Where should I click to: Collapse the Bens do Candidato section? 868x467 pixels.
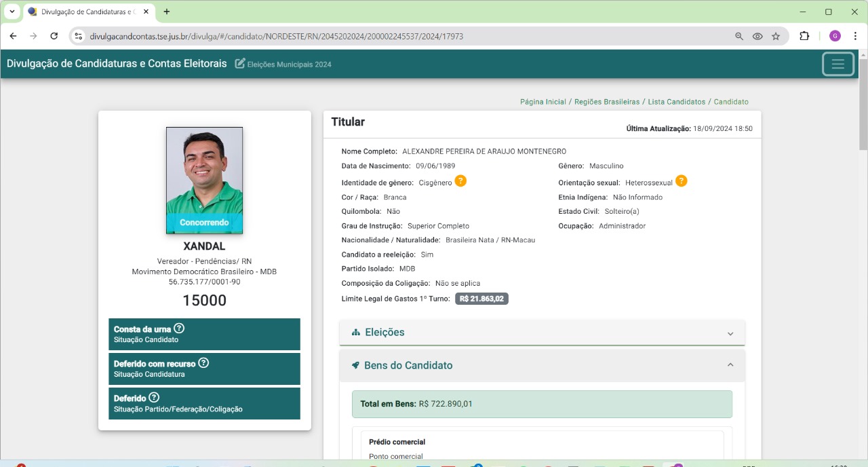point(542,365)
